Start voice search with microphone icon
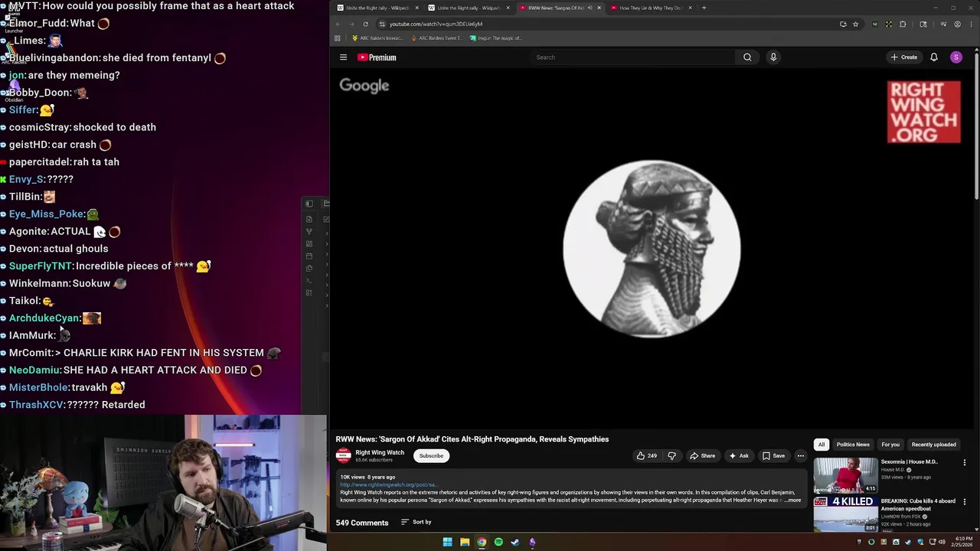The image size is (980, 551). tap(773, 57)
